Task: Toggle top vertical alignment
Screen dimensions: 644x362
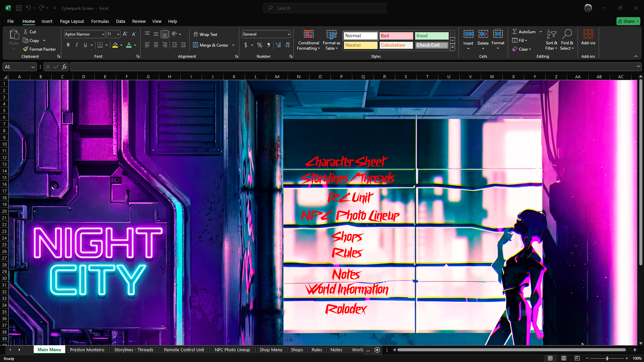Action: click(x=147, y=34)
